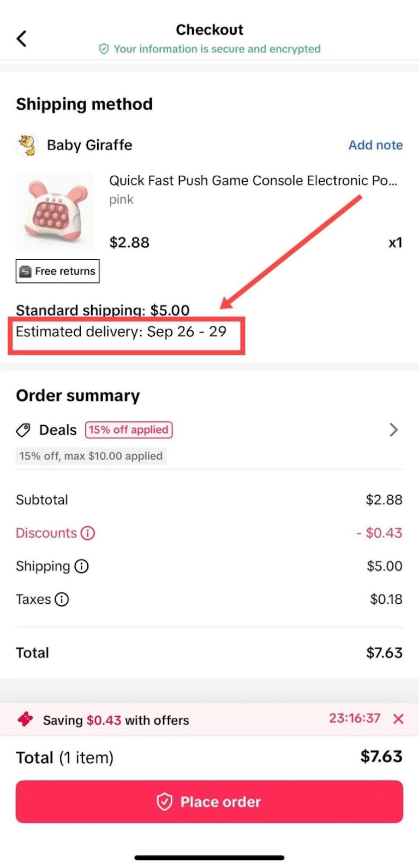Click Add note for Baby Giraffe
Viewport: 419px width, 868px height.
(x=375, y=145)
